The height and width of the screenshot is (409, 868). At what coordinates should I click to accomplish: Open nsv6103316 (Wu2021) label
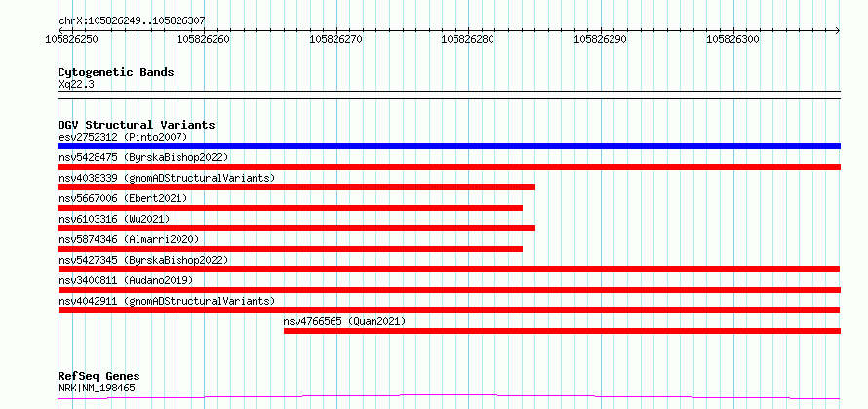tap(114, 219)
